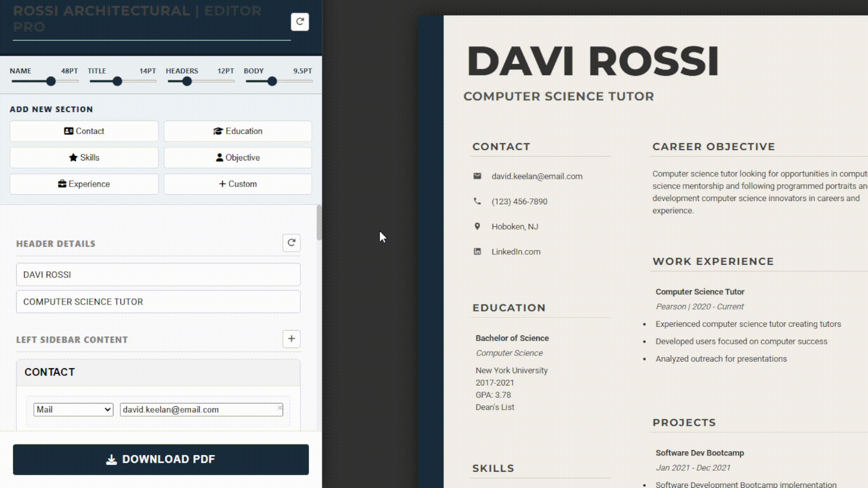This screenshot has width=868, height=488.
Task: Add a Custom section
Action: point(238,184)
